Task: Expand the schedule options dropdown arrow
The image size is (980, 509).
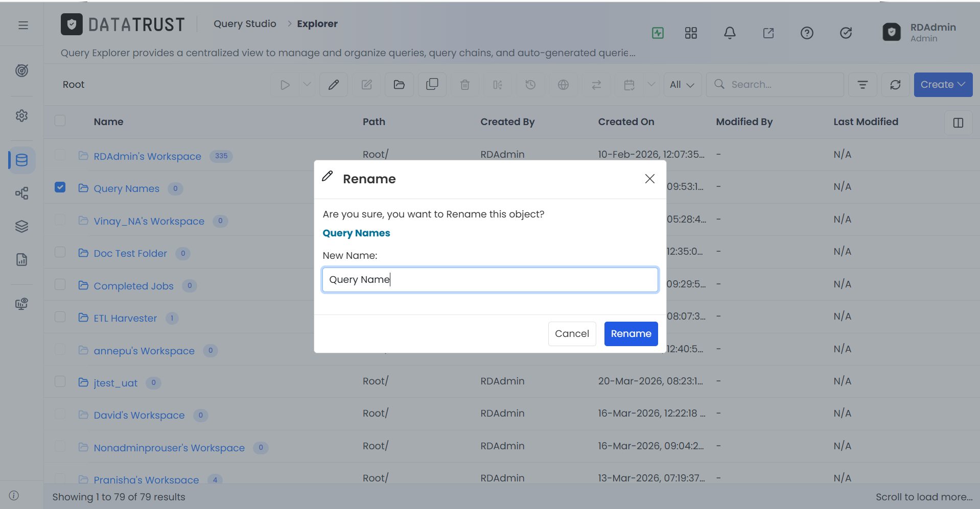Action: tap(651, 84)
